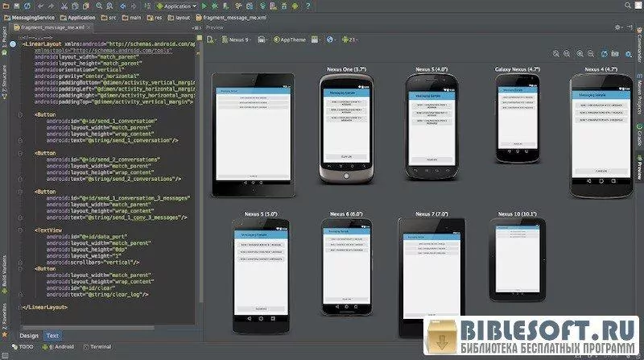Open the TODO tool window
The height and width of the screenshot is (360, 644).
click(23, 346)
